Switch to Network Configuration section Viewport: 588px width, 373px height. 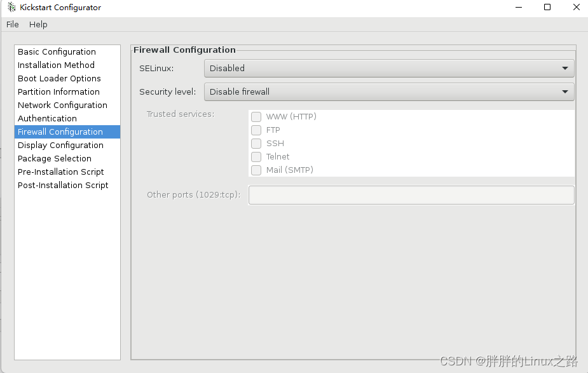[x=62, y=105]
